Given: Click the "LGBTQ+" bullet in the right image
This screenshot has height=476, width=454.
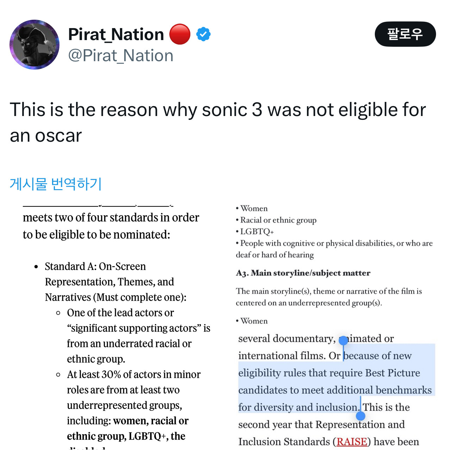Looking at the screenshot, I should tap(257, 232).
